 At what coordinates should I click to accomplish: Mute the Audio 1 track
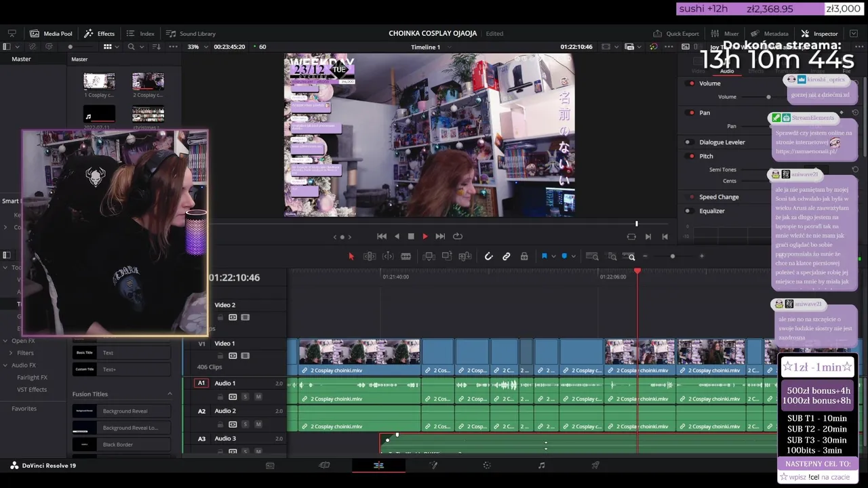pos(258,396)
